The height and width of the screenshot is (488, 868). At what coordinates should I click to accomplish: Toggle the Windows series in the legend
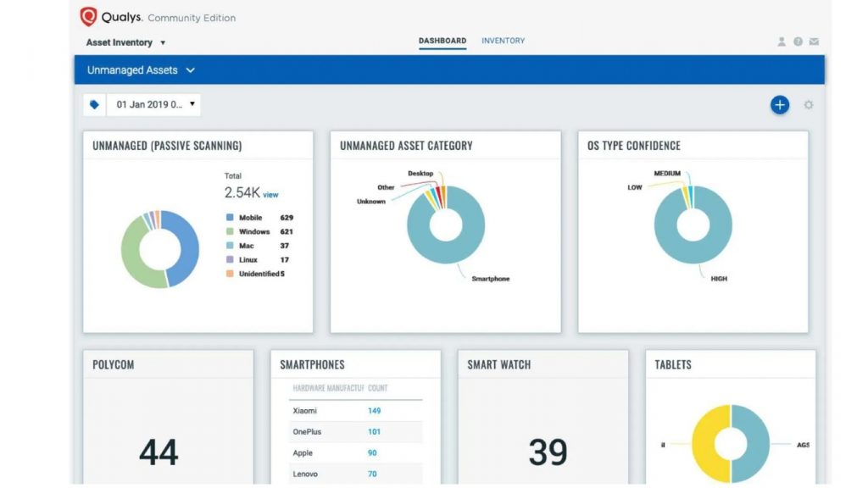[254, 231]
